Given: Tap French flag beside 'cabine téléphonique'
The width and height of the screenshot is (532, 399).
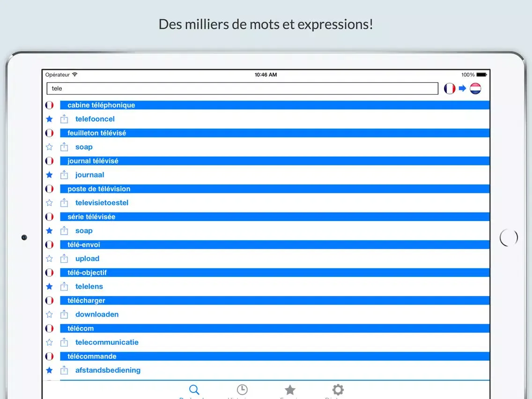Looking at the screenshot, I should click(x=49, y=105).
